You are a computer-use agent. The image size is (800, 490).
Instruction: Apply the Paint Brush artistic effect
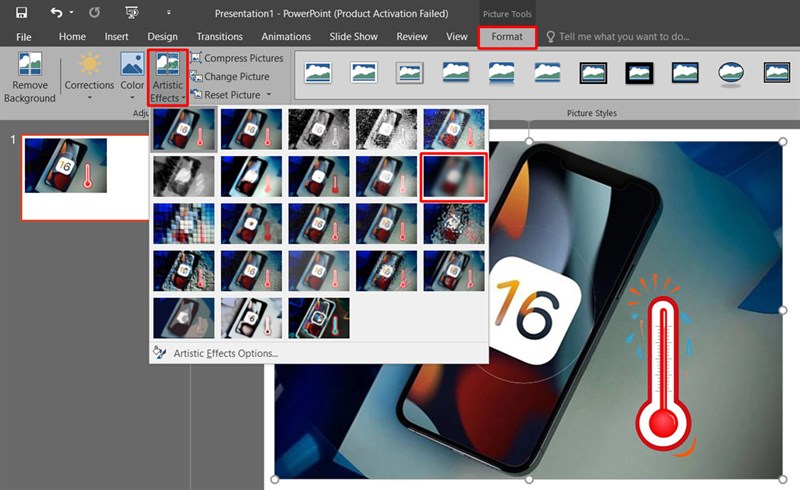point(319,177)
